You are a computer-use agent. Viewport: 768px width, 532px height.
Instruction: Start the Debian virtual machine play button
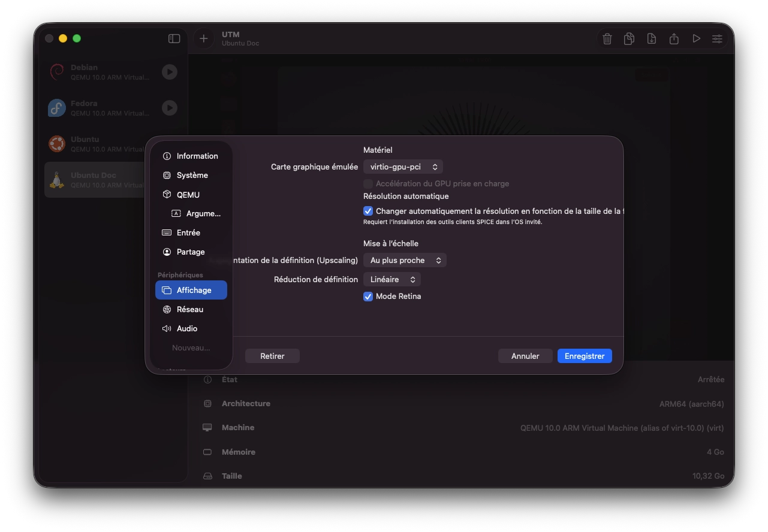click(x=170, y=72)
